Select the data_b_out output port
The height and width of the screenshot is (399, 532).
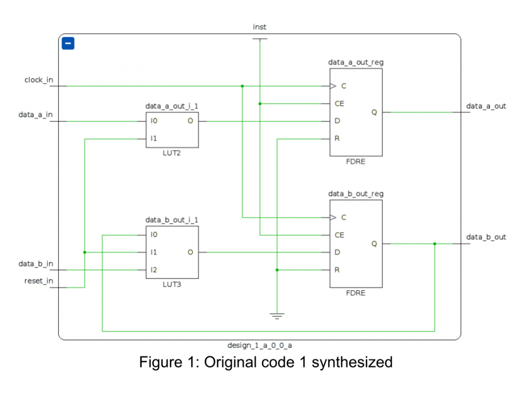(x=486, y=237)
